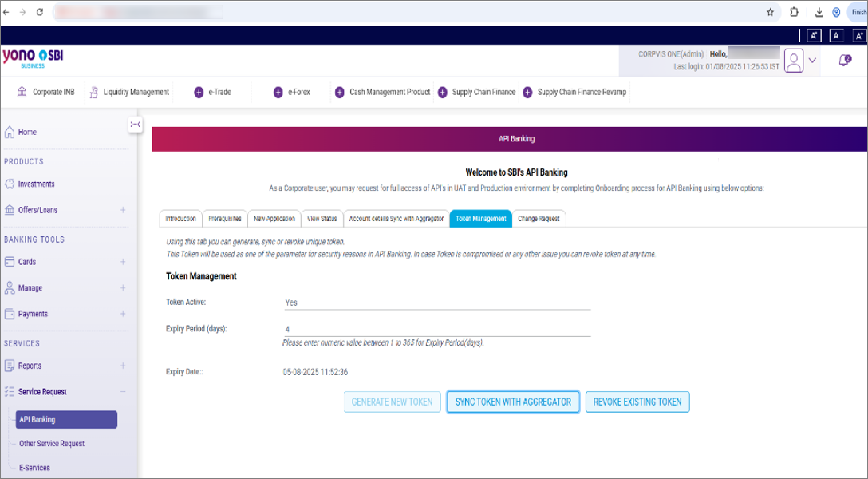This screenshot has width=868, height=479.
Task: Expand the Manage plus sign
Action: tap(123, 288)
